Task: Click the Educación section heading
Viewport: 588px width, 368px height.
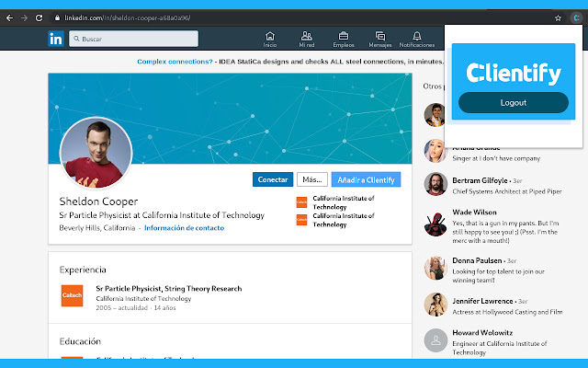Action: click(80, 341)
